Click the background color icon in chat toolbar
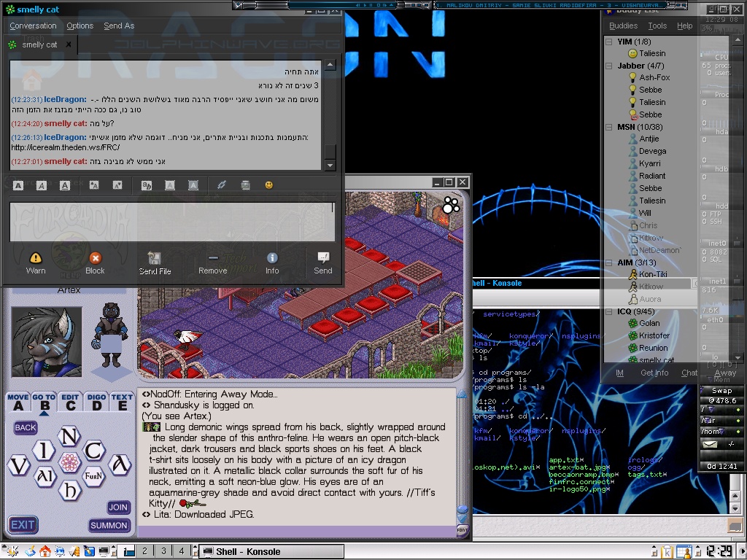The image size is (747, 560). pyautogui.click(x=193, y=185)
